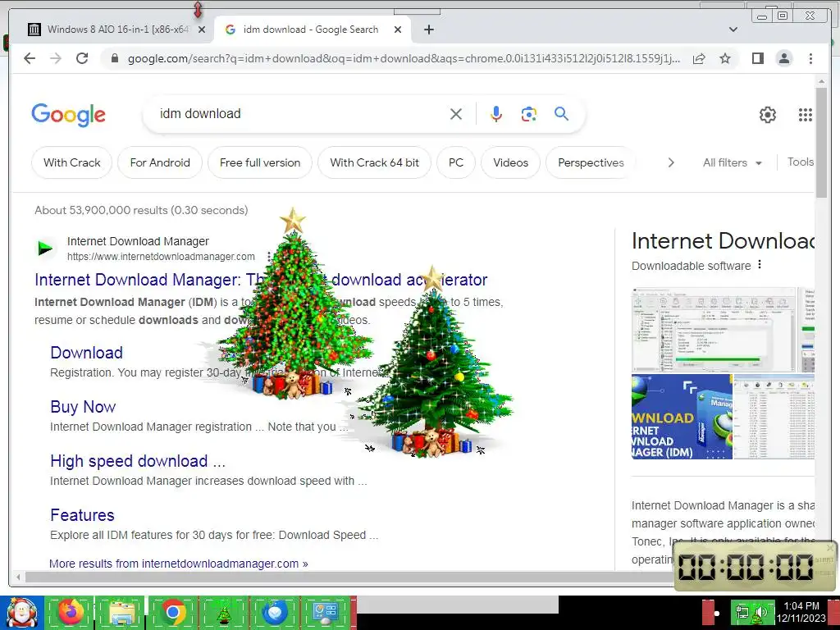Open the Features sitelink
The height and width of the screenshot is (630, 840).
tap(82, 515)
